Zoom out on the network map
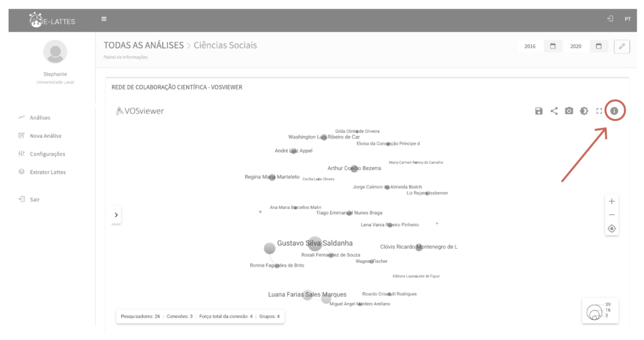The image size is (644, 340). 612,215
